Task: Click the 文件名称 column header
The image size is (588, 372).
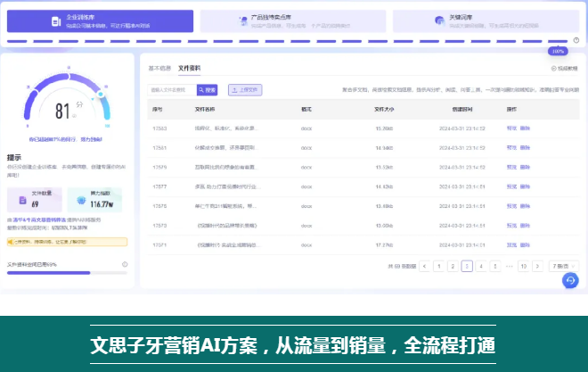Action: tap(205, 109)
